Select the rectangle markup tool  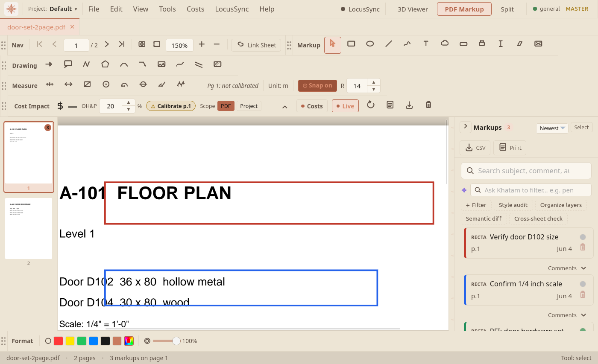[351, 44]
